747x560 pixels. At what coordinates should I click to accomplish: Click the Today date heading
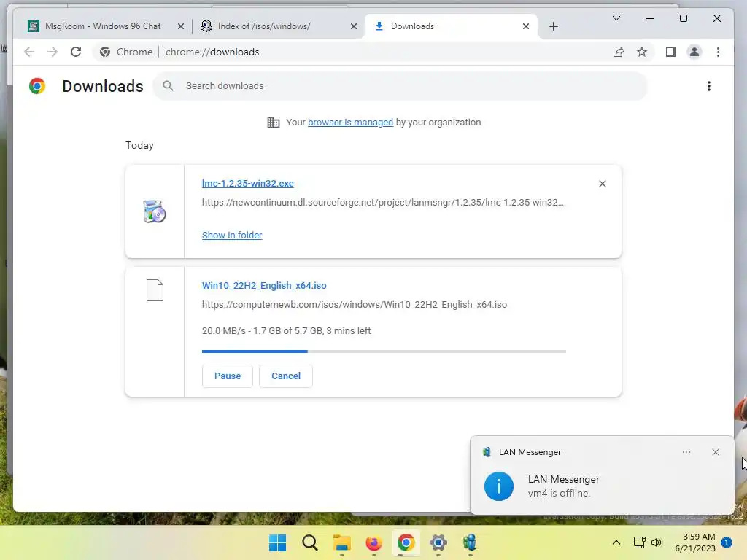(139, 145)
